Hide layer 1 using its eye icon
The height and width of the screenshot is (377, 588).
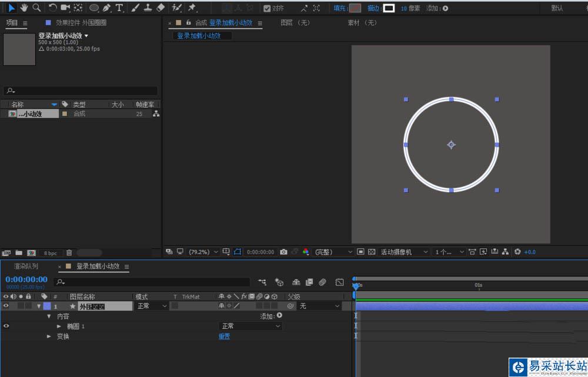6,306
